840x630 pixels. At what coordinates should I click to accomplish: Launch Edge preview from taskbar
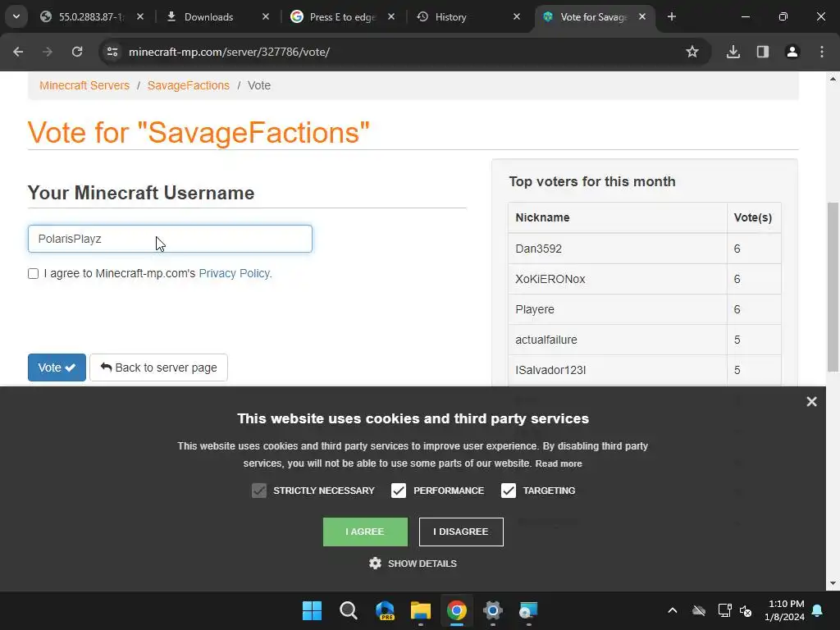click(385, 610)
